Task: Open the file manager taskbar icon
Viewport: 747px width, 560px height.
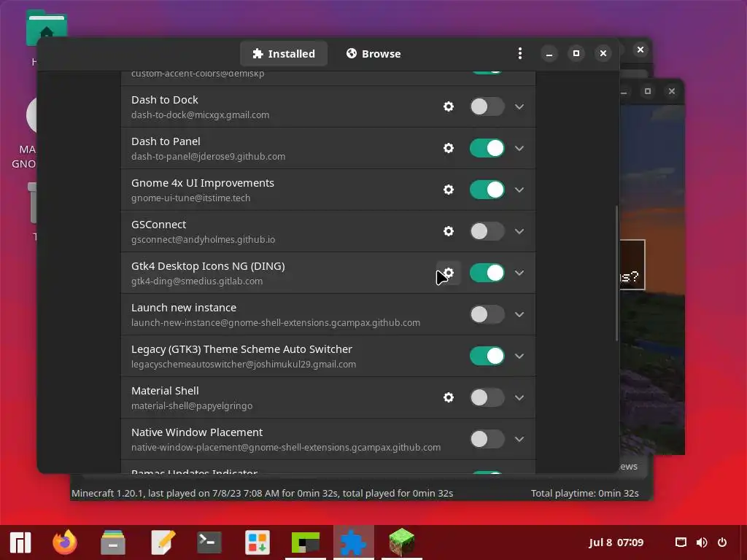Action: [113, 542]
